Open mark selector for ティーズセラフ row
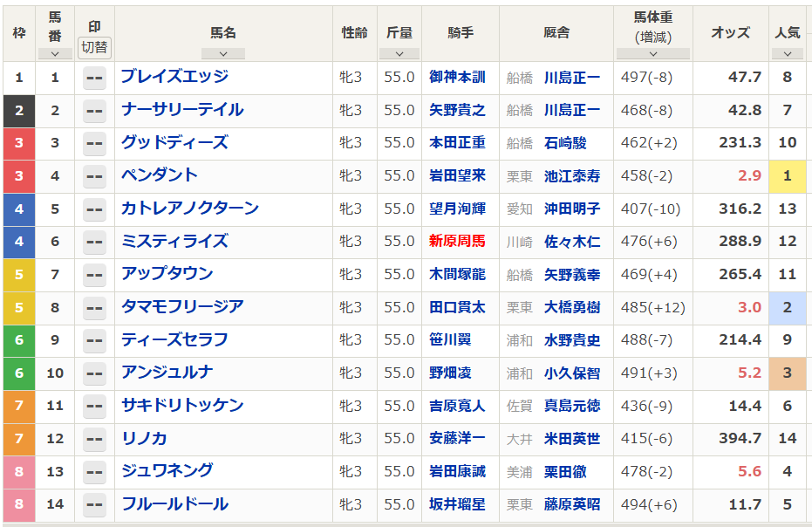 click(x=94, y=340)
